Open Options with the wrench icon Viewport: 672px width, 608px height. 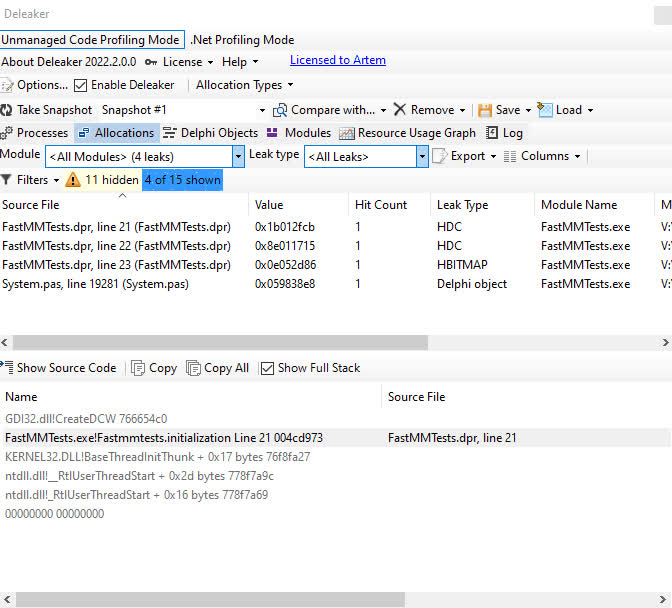pos(8,85)
